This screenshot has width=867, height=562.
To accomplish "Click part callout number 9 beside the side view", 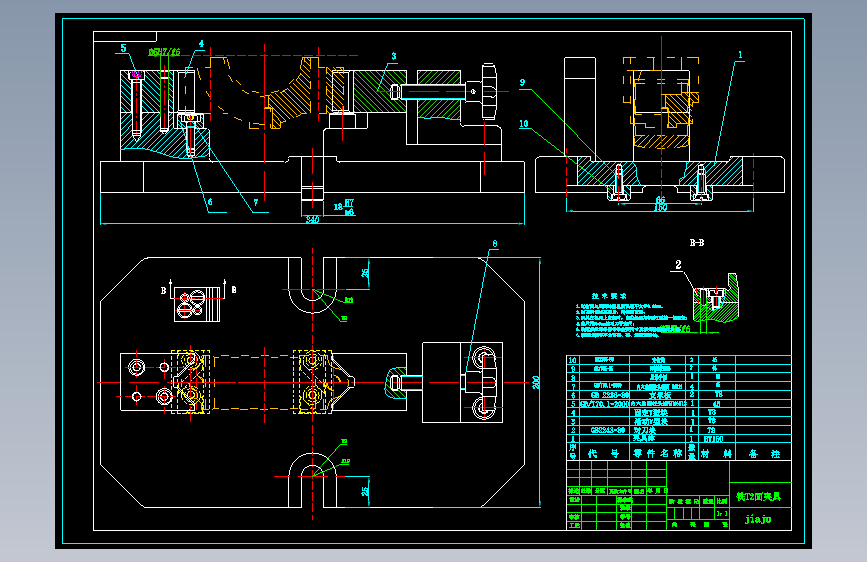I will point(523,83).
